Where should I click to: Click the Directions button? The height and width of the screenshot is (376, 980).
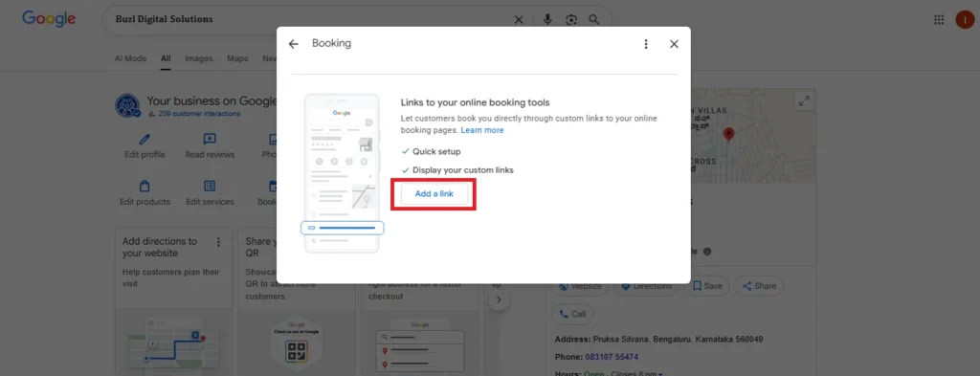coord(646,286)
